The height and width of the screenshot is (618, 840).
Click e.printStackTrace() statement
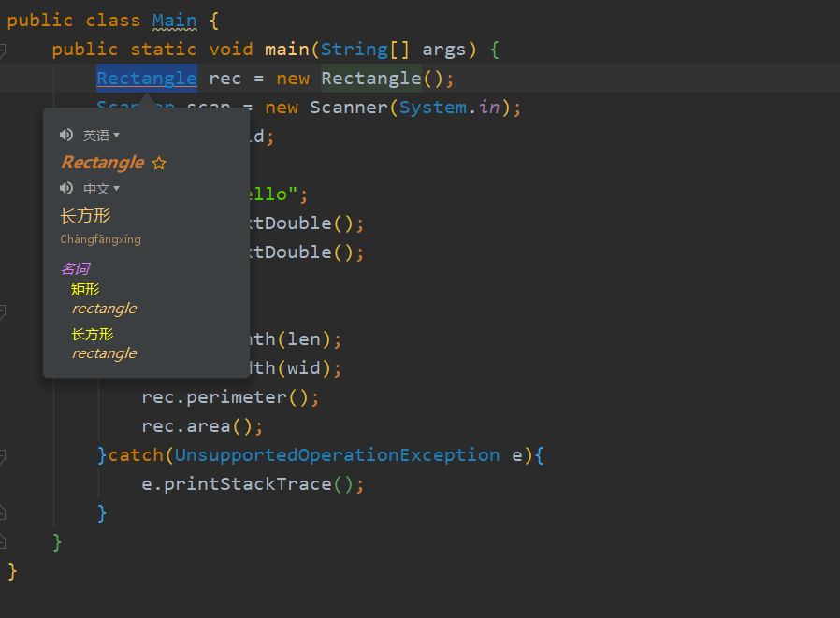[253, 484]
